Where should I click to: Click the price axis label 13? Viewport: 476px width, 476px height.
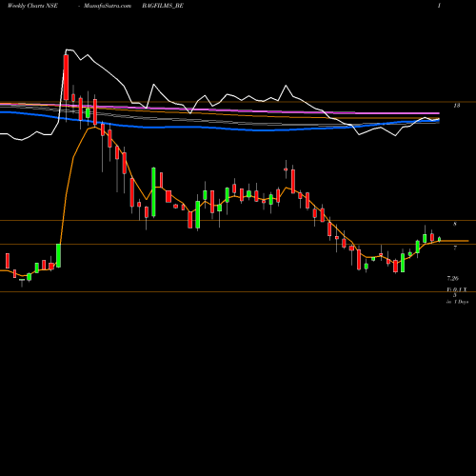(456, 106)
